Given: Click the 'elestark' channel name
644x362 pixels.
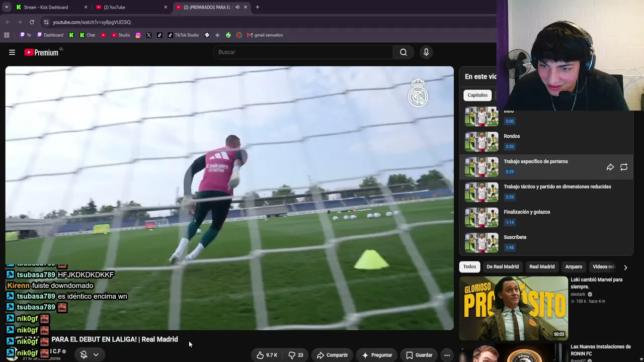Looking at the screenshot, I should tap(578, 295).
